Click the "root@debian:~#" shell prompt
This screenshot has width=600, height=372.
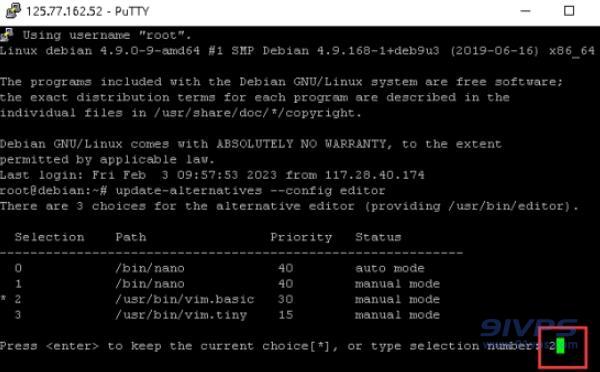click(x=54, y=191)
